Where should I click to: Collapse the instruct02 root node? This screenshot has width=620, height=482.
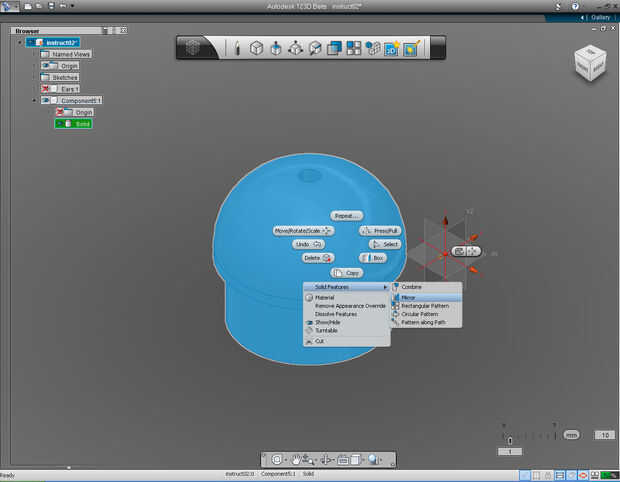(21, 42)
